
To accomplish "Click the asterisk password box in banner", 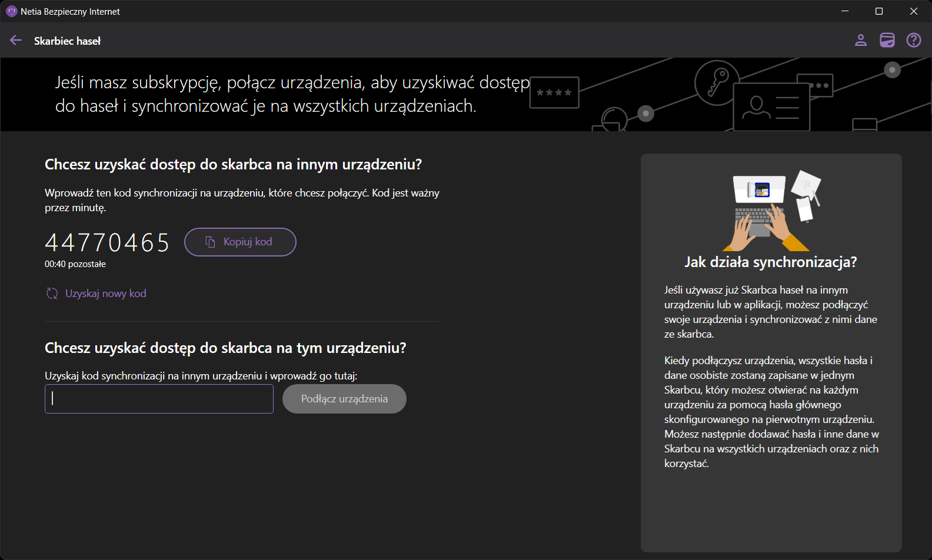I will coord(554,92).
